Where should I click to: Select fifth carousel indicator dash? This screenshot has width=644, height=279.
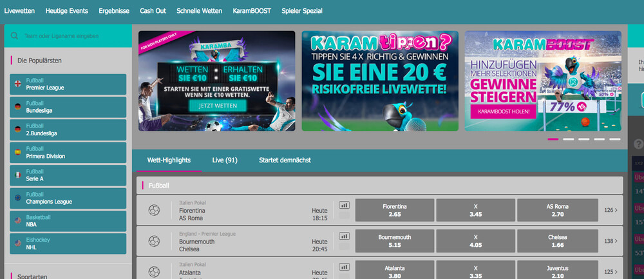point(615,139)
